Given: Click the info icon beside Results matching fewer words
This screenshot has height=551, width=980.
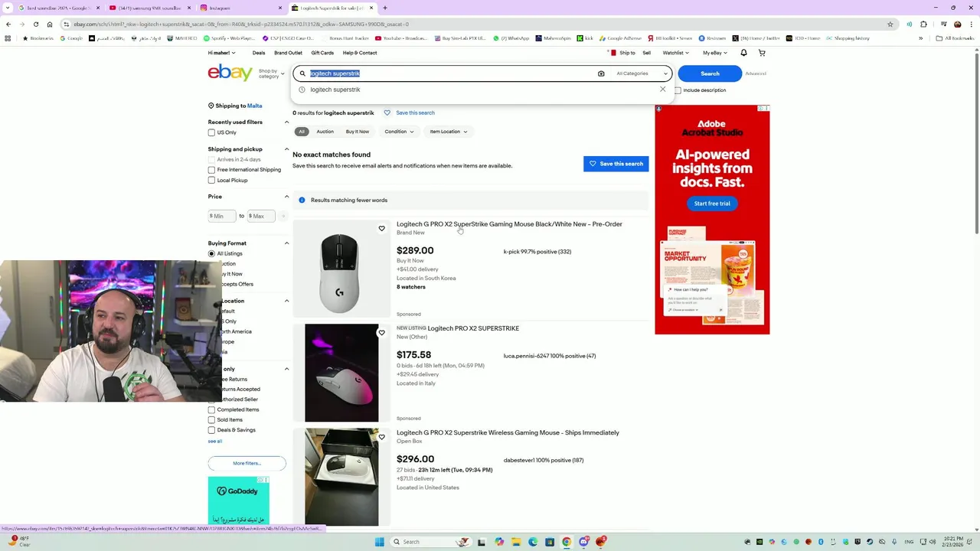Looking at the screenshot, I should [302, 201].
